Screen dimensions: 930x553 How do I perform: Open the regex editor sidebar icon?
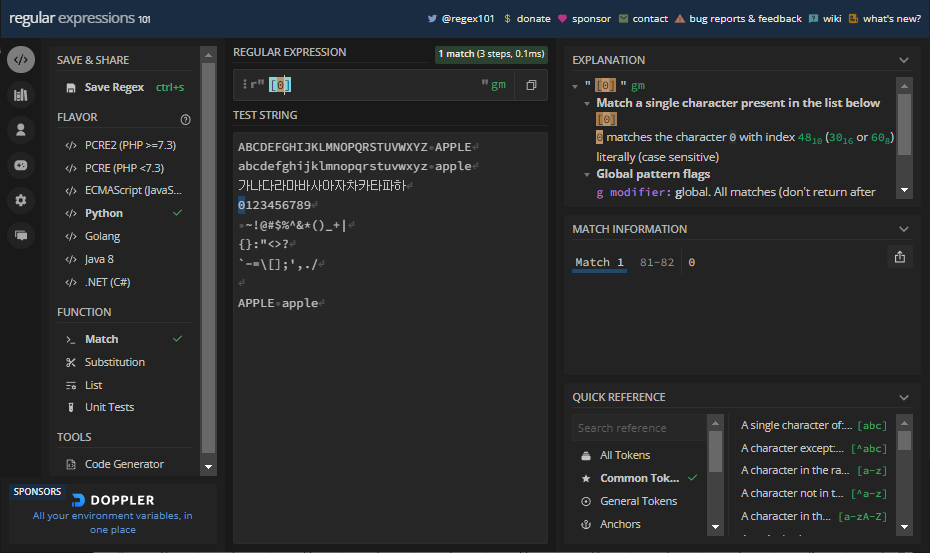[21, 59]
